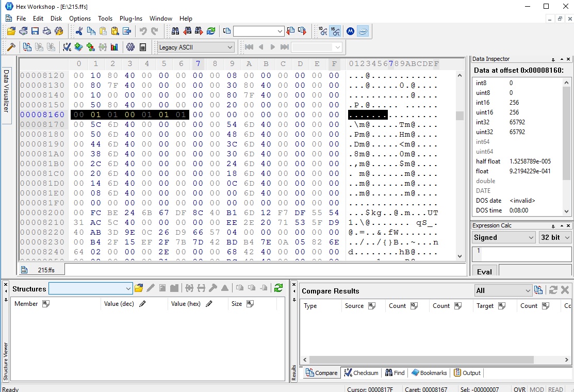The height and width of the screenshot is (392, 574).
Task: Click the Replace green arrows icon
Action: 211,31
